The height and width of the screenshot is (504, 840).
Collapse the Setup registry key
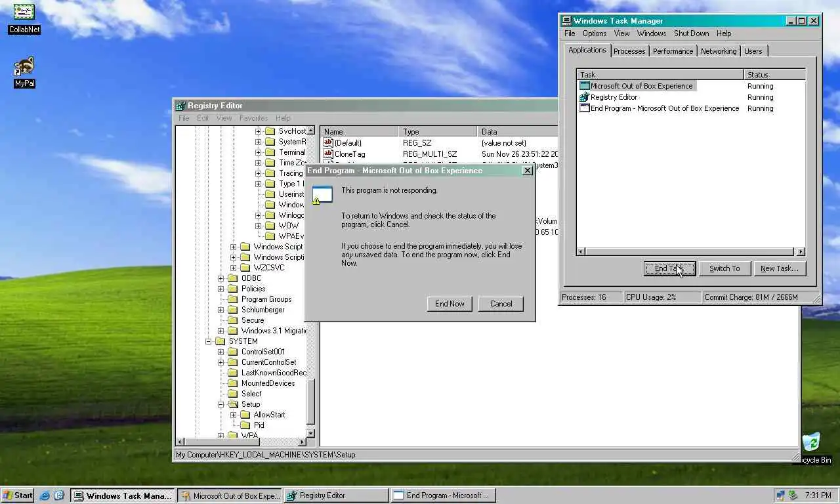(221, 404)
